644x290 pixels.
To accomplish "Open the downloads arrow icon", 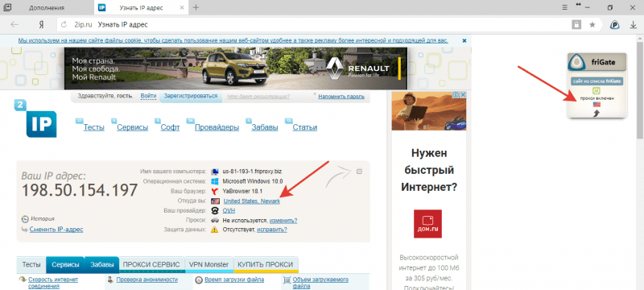I will [x=634, y=25].
